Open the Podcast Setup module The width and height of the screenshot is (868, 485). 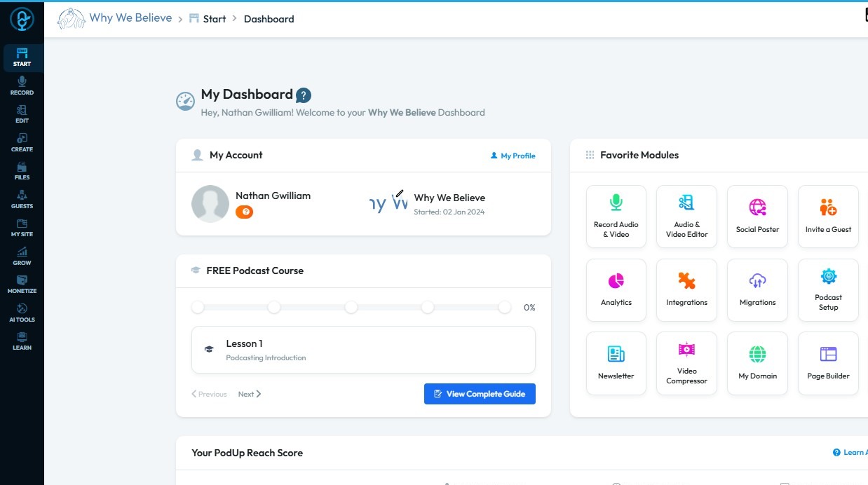pyautogui.click(x=828, y=290)
